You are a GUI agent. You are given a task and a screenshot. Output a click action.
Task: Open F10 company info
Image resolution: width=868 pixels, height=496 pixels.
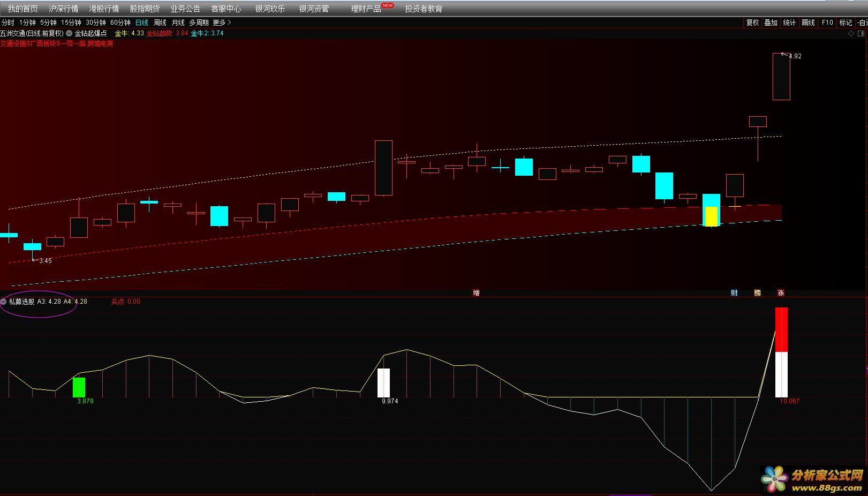[x=827, y=22]
